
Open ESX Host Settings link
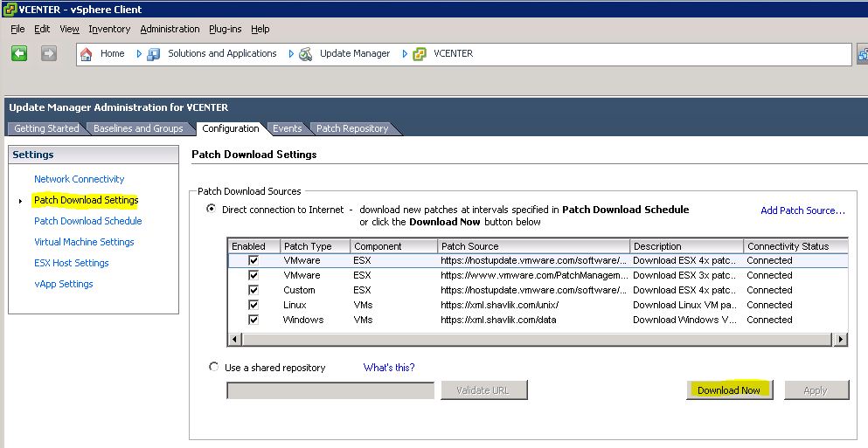(x=72, y=263)
